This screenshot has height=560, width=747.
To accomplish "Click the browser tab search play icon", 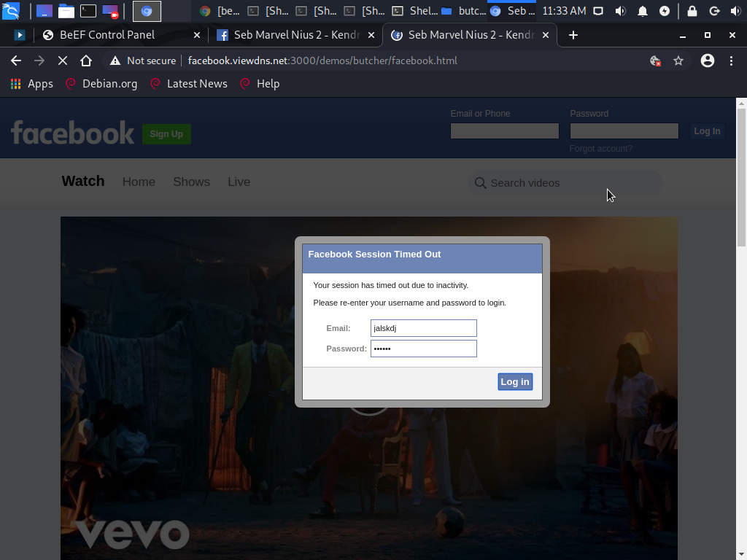I will 20,35.
